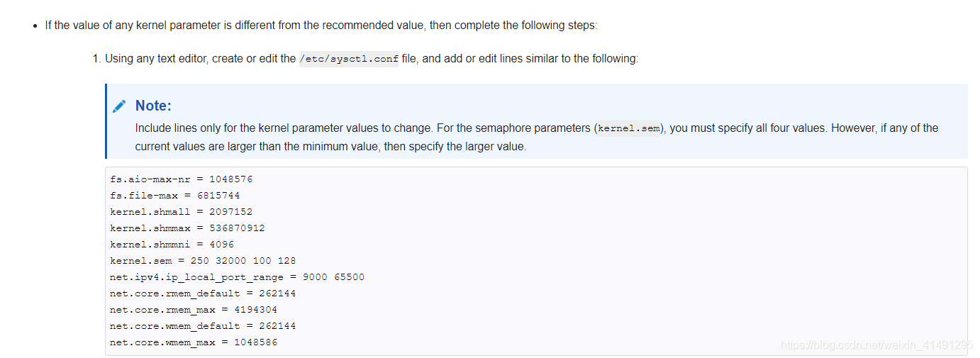Viewport: 980px width, 358px height.
Task: Click the net.core.rmem_max = 4194304 line
Action: tap(194, 310)
